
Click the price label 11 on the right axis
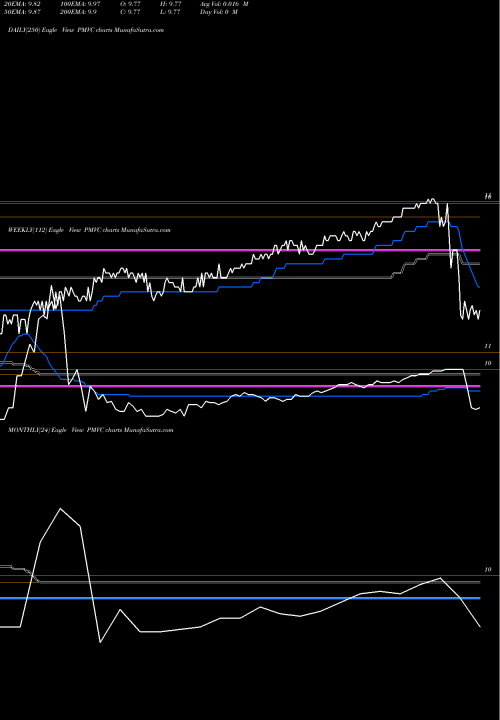[x=488, y=346]
